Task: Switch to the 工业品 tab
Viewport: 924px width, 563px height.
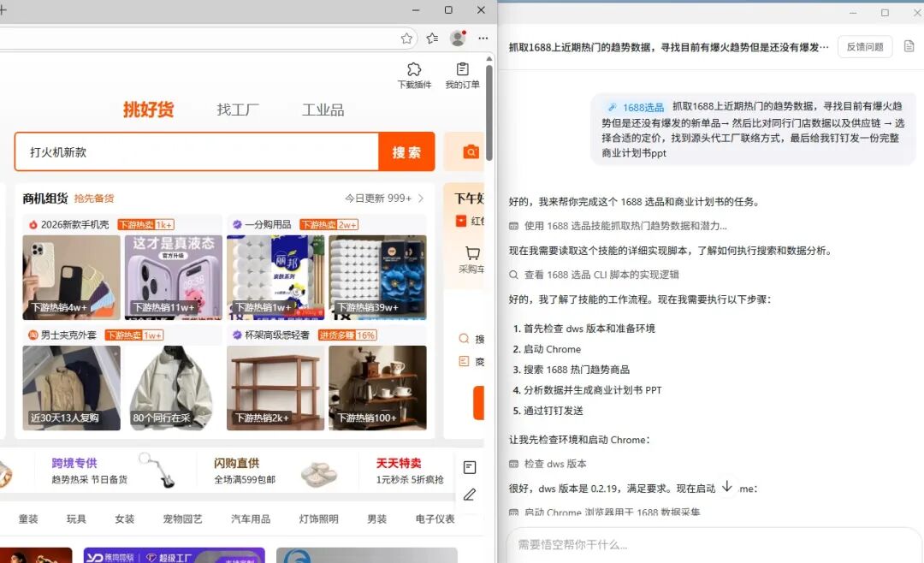Action: pyautogui.click(x=323, y=110)
